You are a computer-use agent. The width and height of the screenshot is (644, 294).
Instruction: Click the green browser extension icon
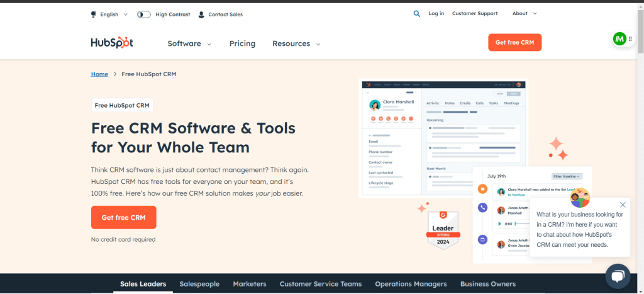619,39
